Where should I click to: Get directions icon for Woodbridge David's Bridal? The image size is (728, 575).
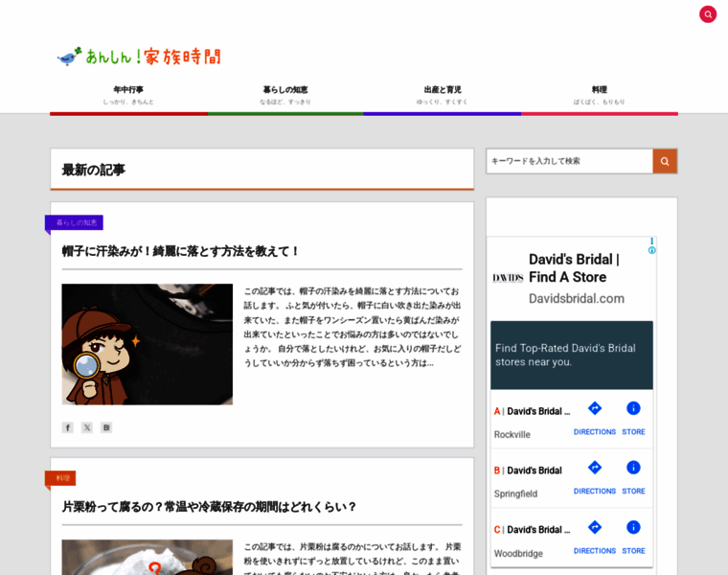[595, 527]
